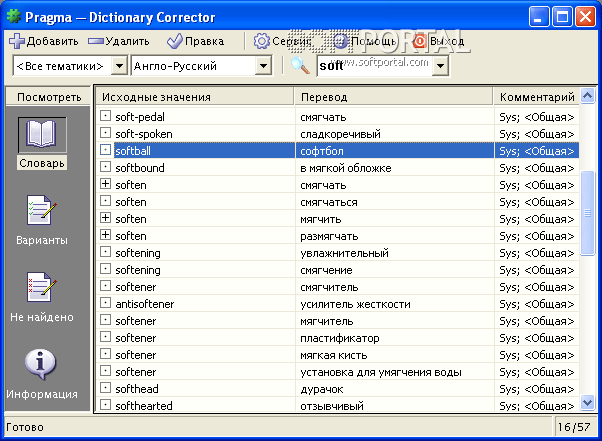The height and width of the screenshot is (441, 602).
Task: Click translation в мягкой обложке
Action: point(346,168)
